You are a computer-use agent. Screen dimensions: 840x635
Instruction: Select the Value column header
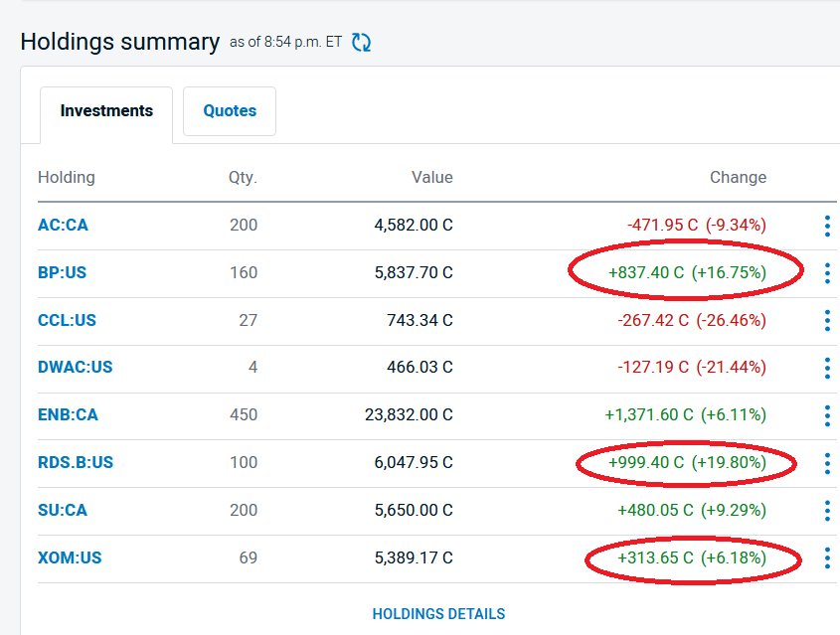pyautogui.click(x=432, y=177)
